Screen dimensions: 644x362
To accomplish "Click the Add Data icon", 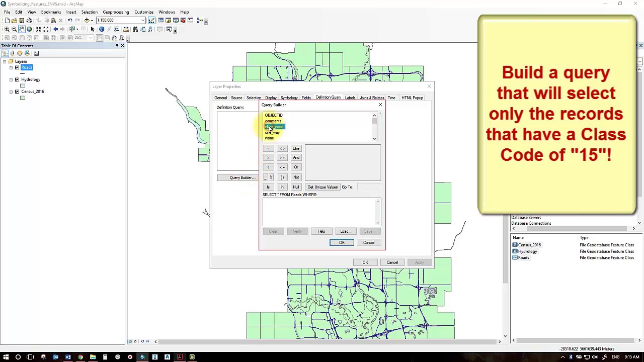I will (87, 21).
